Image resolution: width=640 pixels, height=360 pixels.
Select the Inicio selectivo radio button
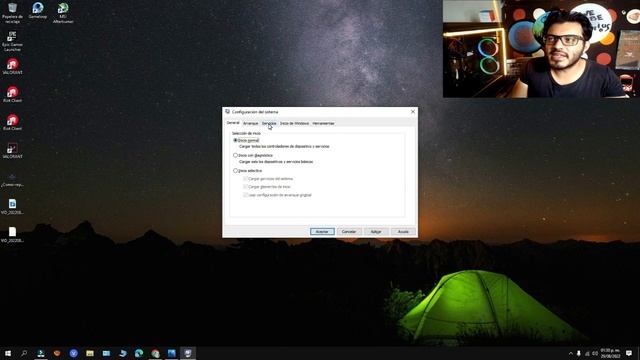(235, 171)
